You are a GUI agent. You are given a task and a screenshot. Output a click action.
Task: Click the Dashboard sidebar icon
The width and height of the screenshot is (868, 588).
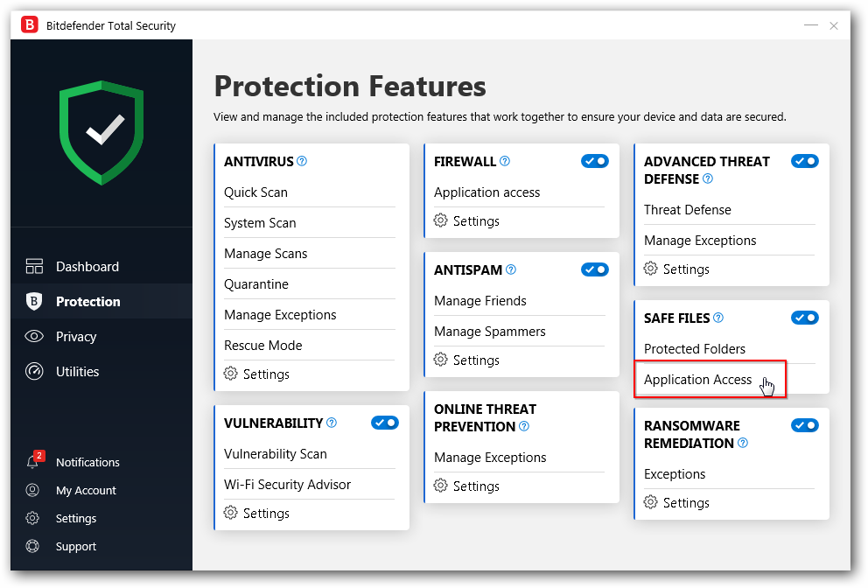click(34, 266)
